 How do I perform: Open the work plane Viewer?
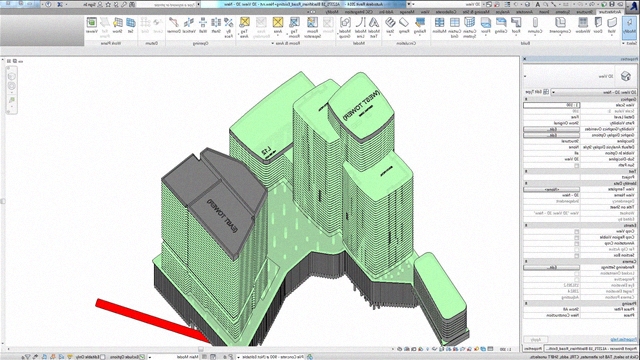click(92, 25)
